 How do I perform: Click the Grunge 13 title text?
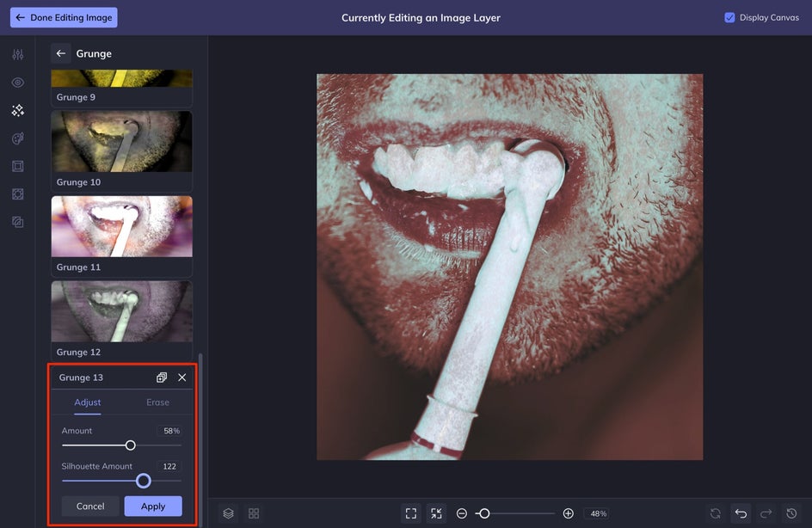[x=81, y=378]
